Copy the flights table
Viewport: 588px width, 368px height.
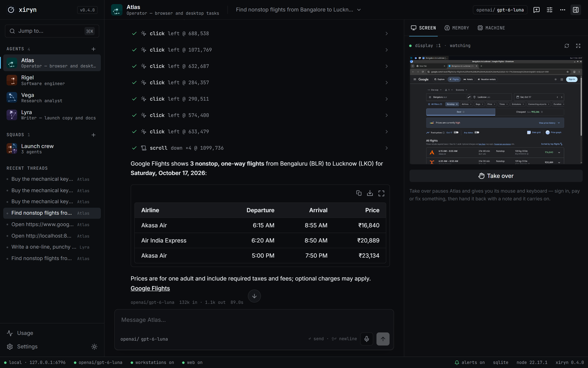[x=359, y=193]
